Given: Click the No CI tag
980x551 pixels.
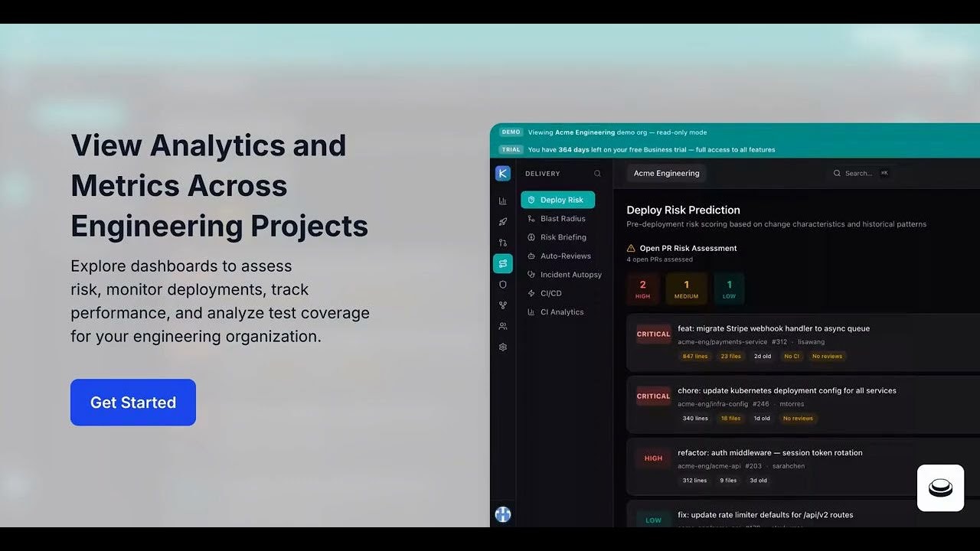Looking at the screenshot, I should (x=792, y=357).
